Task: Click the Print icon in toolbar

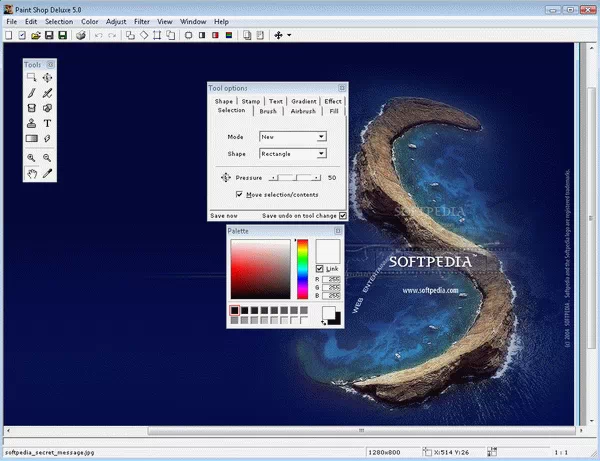Action: coord(80,35)
